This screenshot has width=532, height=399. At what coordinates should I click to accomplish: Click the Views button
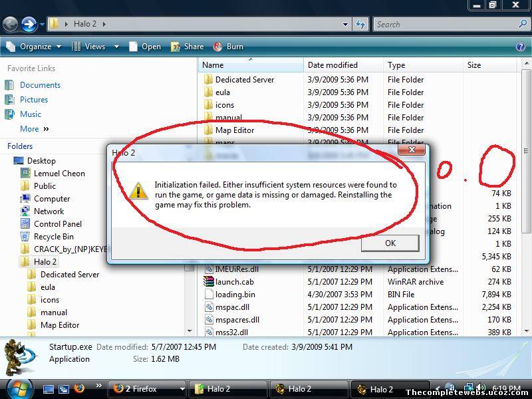coord(89,47)
